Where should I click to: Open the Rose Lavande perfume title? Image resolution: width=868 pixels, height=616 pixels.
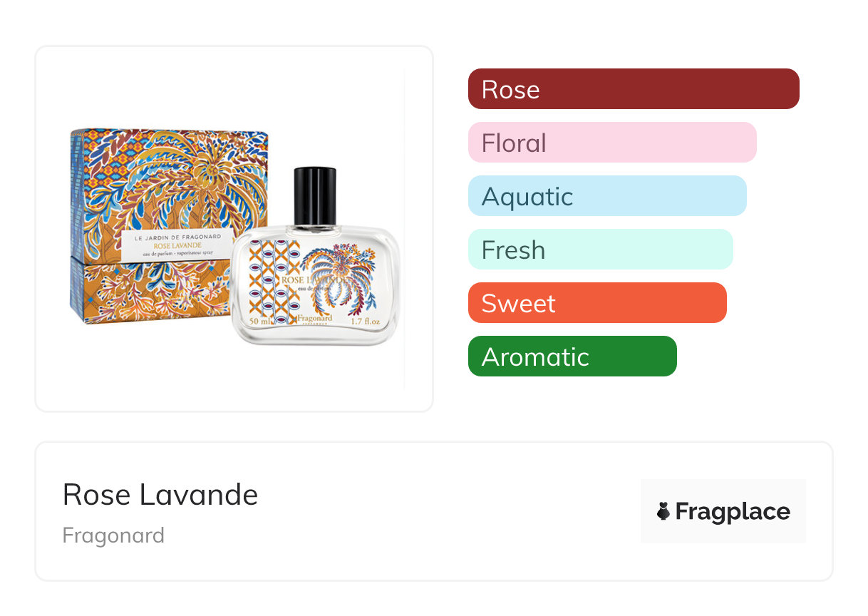point(160,494)
